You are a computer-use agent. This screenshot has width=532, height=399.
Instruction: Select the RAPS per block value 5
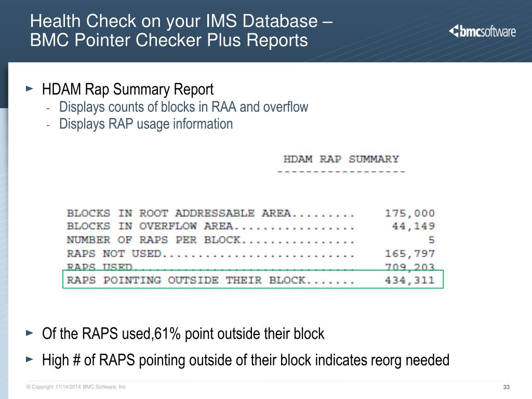coord(431,240)
